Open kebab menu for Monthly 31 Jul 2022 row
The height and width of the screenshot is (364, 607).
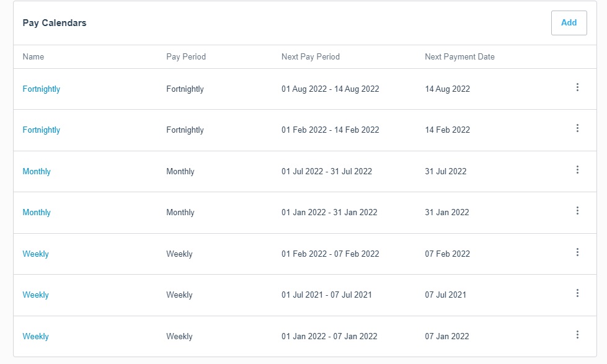point(577,171)
